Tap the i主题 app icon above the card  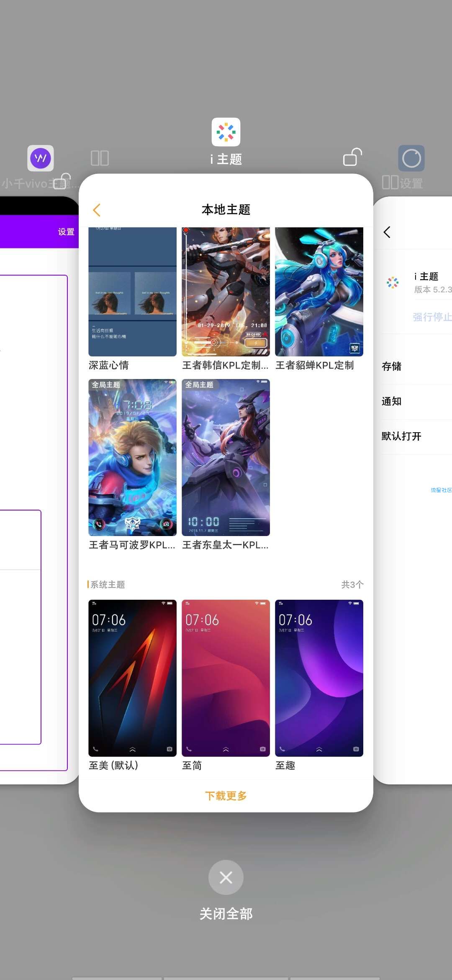point(226,132)
